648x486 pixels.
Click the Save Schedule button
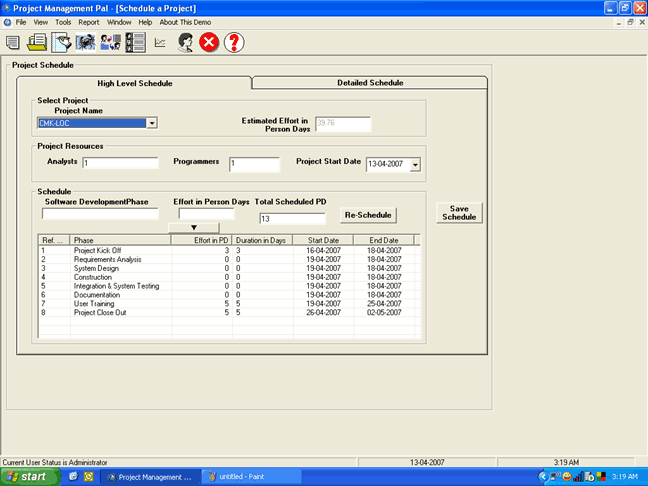[459, 213]
